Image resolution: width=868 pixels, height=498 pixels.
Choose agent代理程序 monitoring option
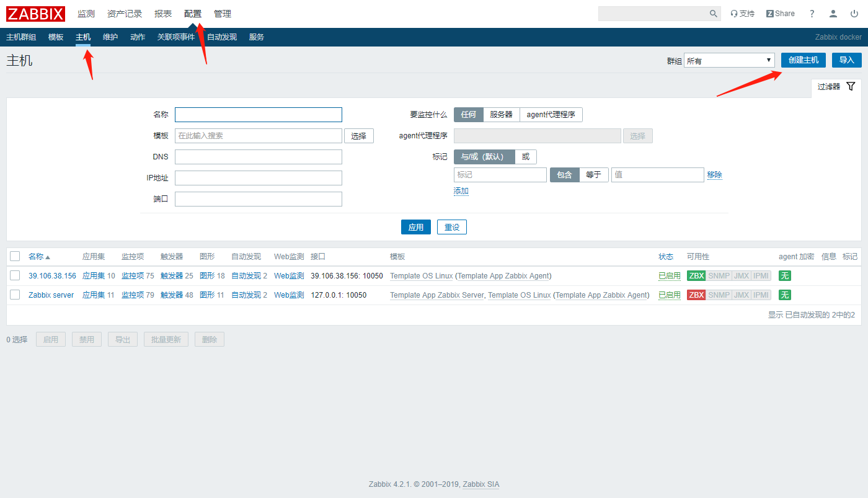click(551, 115)
